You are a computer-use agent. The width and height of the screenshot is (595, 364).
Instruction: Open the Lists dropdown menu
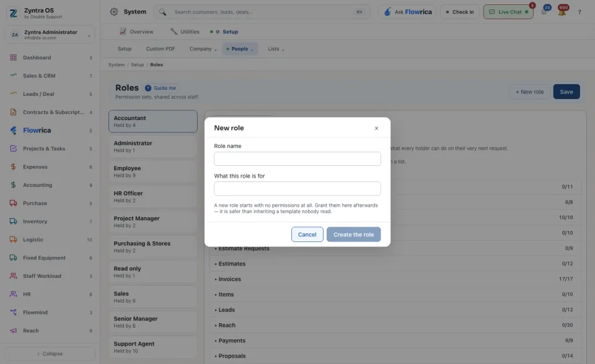coord(276,49)
